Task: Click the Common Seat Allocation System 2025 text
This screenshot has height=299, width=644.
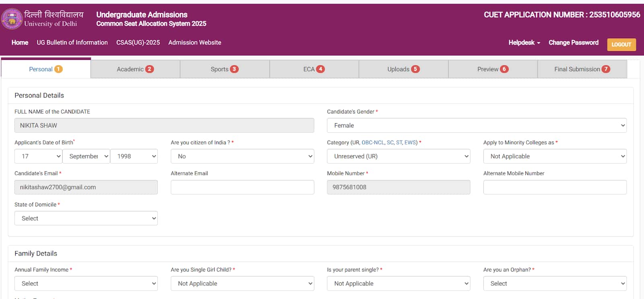Action: coord(151,24)
